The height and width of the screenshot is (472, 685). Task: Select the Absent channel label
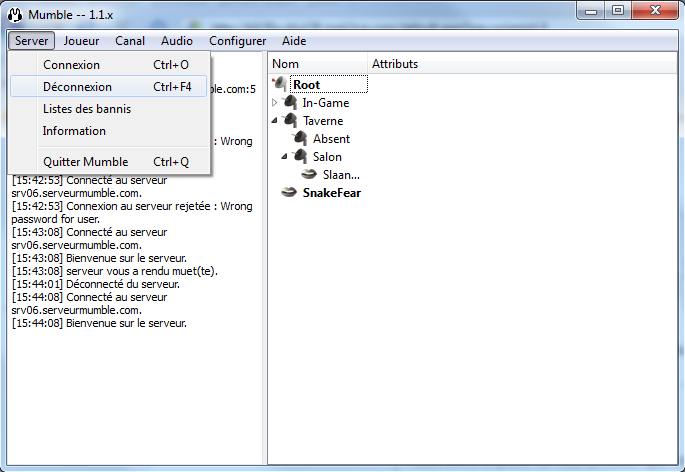(332, 139)
